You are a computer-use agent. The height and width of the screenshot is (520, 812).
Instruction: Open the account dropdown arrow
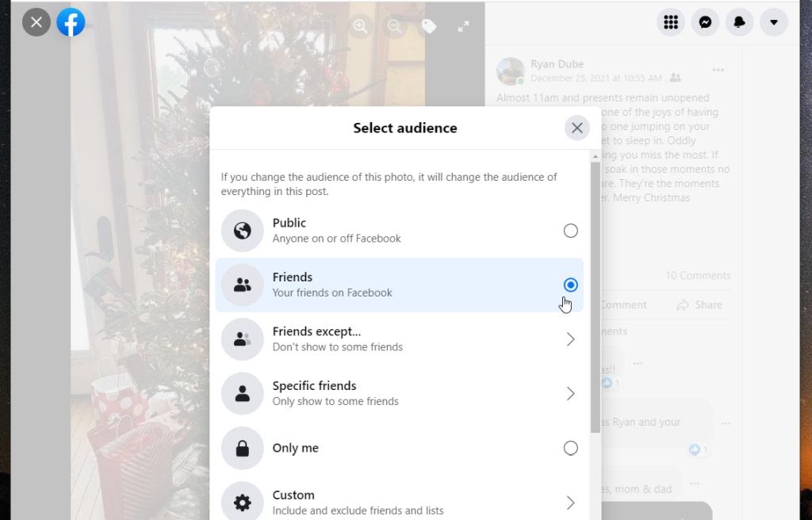point(774,22)
